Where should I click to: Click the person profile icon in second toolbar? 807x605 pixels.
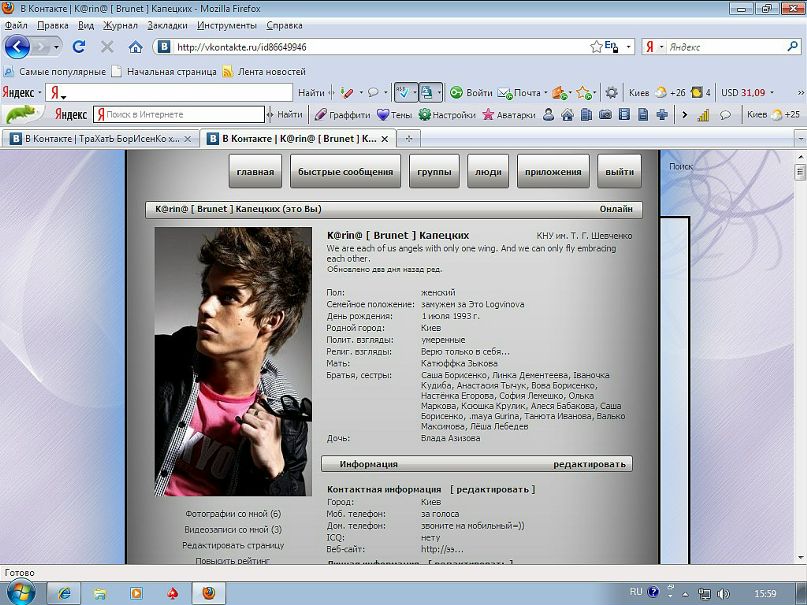pos(548,115)
